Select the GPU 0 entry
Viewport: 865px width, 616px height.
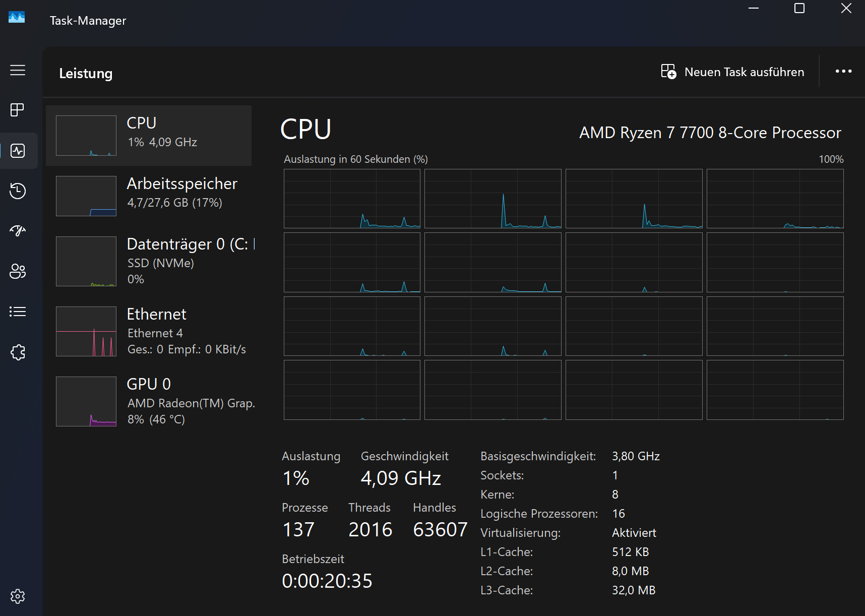(x=149, y=401)
